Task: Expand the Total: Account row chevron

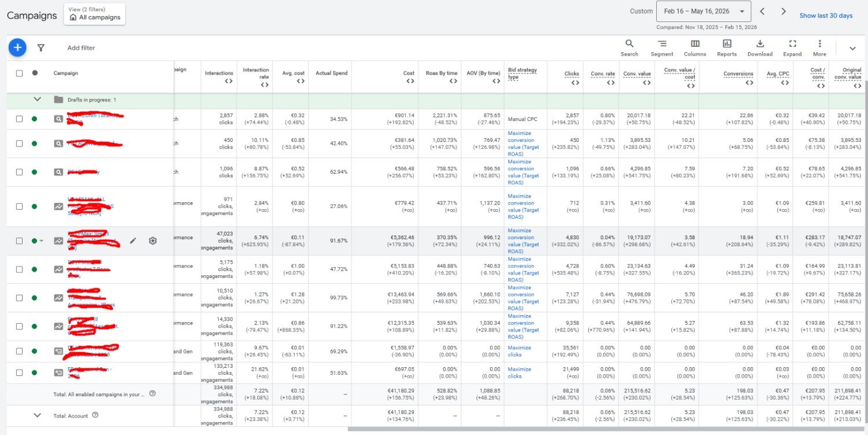Action: pyautogui.click(x=38, y=415)
